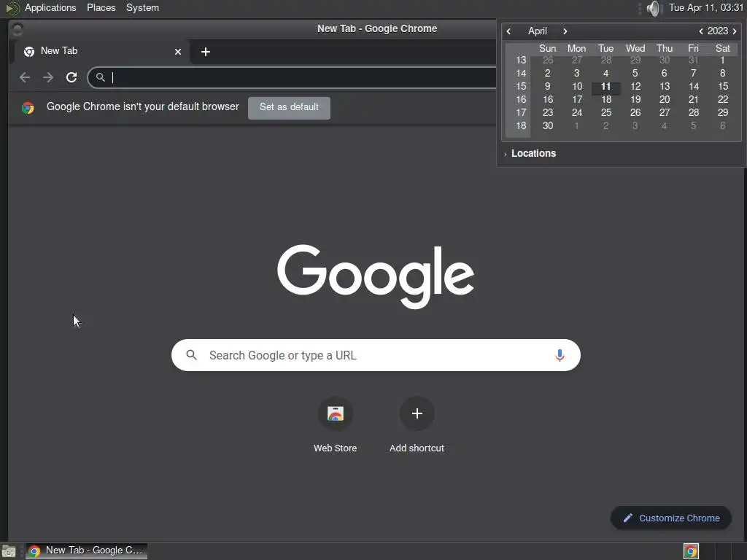
Task: Go back using the back arrow
Action: [x=25, y=77]
